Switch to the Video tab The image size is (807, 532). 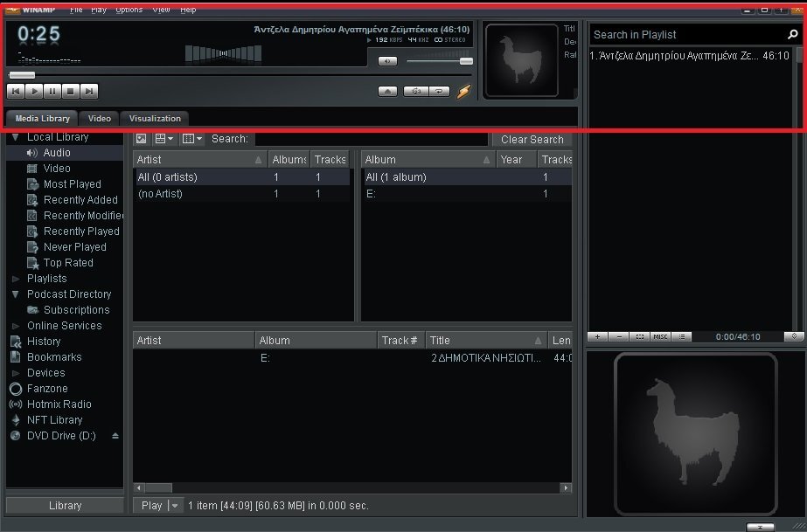coord(100,118)
